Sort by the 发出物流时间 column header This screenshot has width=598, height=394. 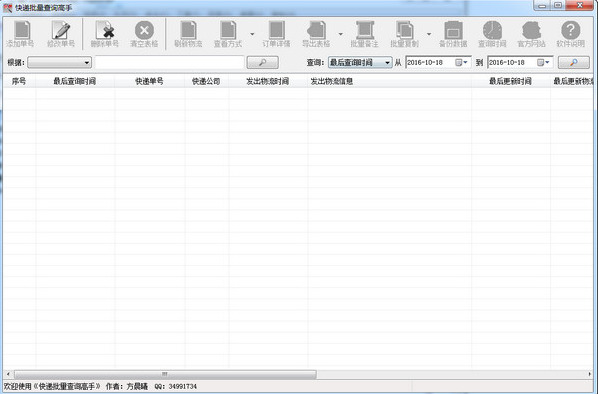click(268, 81)
